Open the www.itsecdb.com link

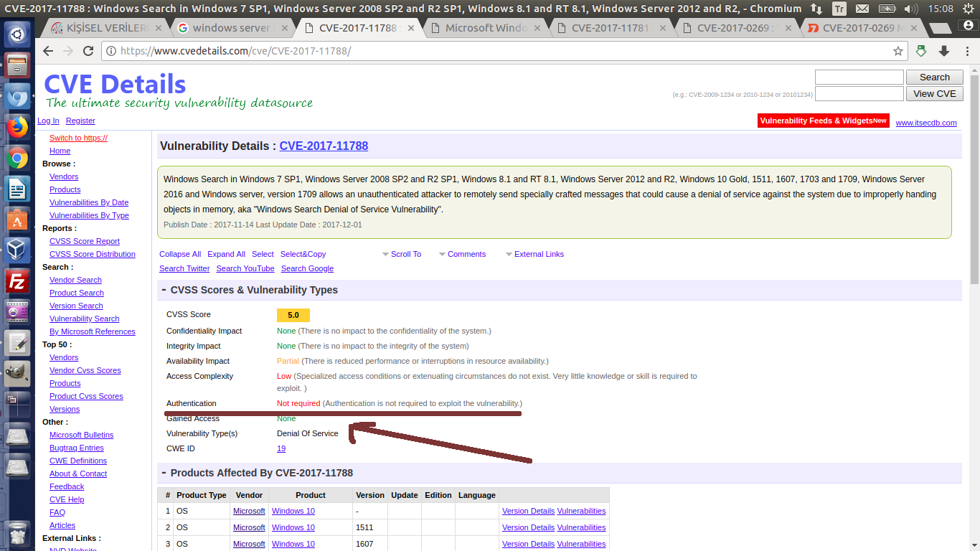pyautogui.click(x=926, y=123)
